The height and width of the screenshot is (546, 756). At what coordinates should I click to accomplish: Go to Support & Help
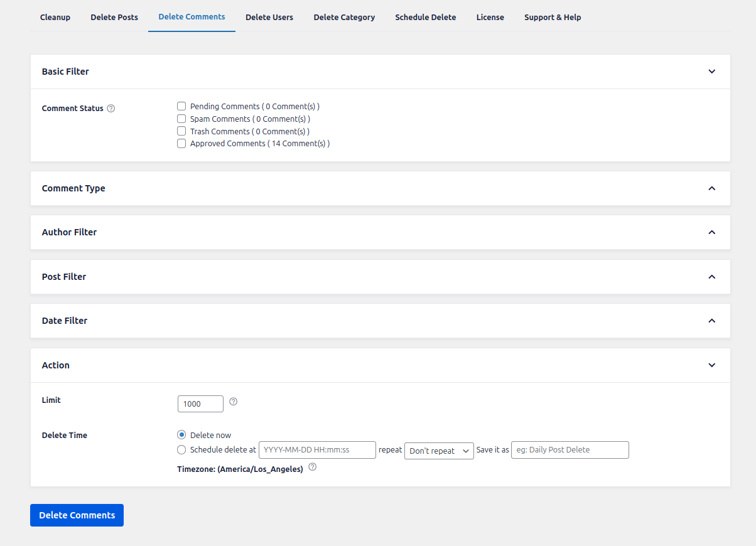[553, 17]
